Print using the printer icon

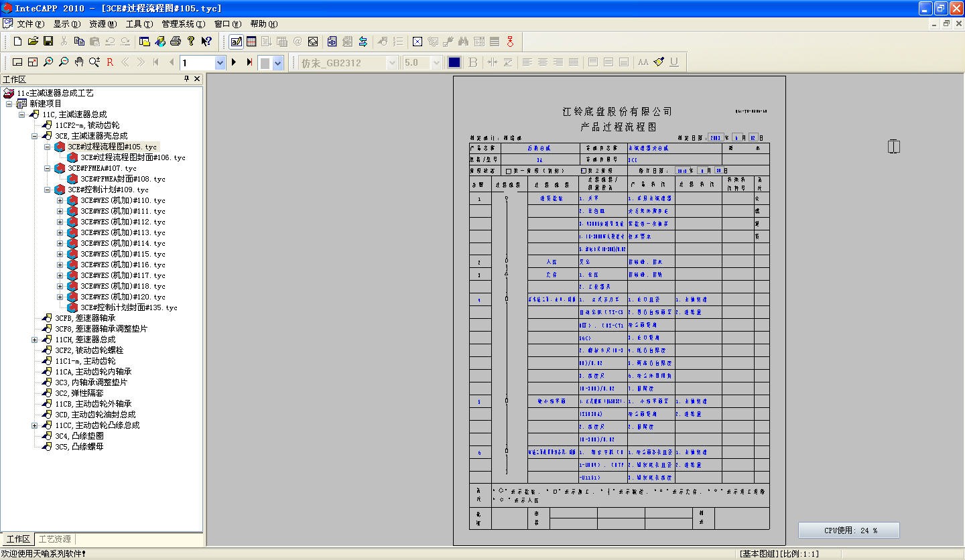pyautogui.click(x=176, y=42)
